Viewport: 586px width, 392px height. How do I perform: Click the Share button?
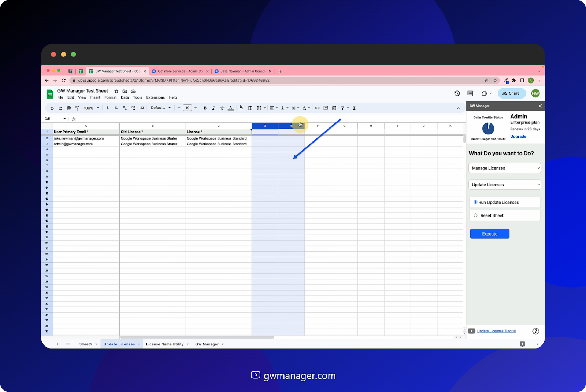pos(512,93)
